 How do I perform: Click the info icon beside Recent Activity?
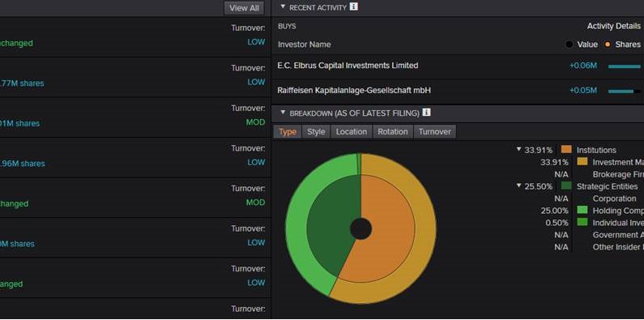(x=353, y=6)
